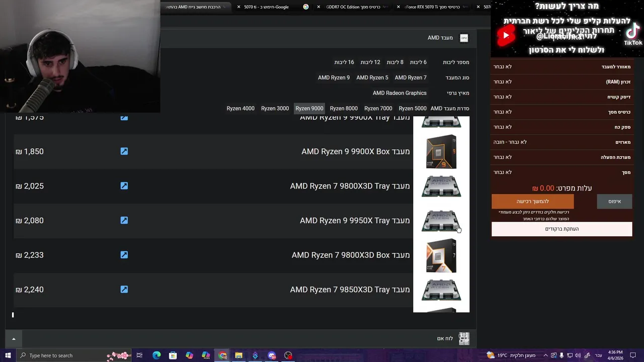This screenshot has height=362, width=644.
Task: Open external link for Ryzen 7 9850X3D Tray
Action: click(124, 290)
